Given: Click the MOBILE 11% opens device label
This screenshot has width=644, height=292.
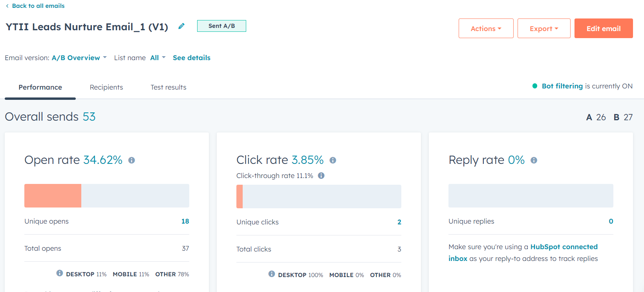Looking at the screenshot, I should coord(131,274).
